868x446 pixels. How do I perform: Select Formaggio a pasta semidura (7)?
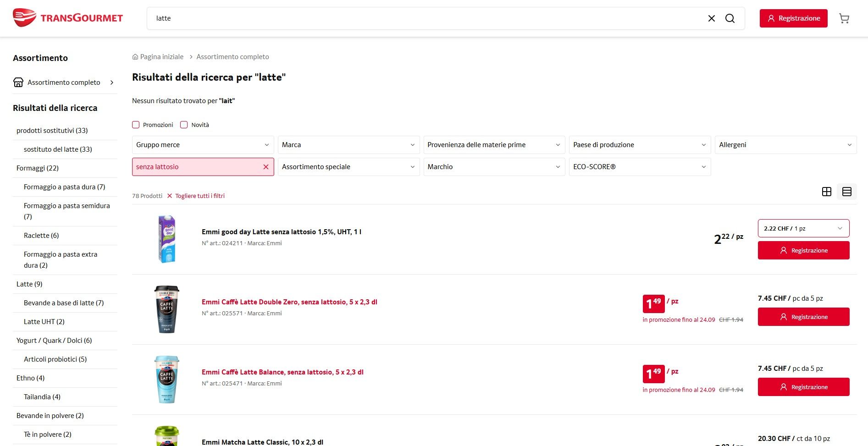tap(67, 211)
